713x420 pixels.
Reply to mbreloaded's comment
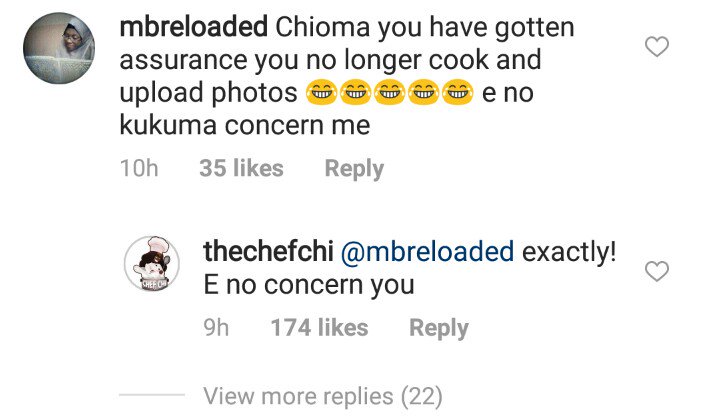pos(354,169)
